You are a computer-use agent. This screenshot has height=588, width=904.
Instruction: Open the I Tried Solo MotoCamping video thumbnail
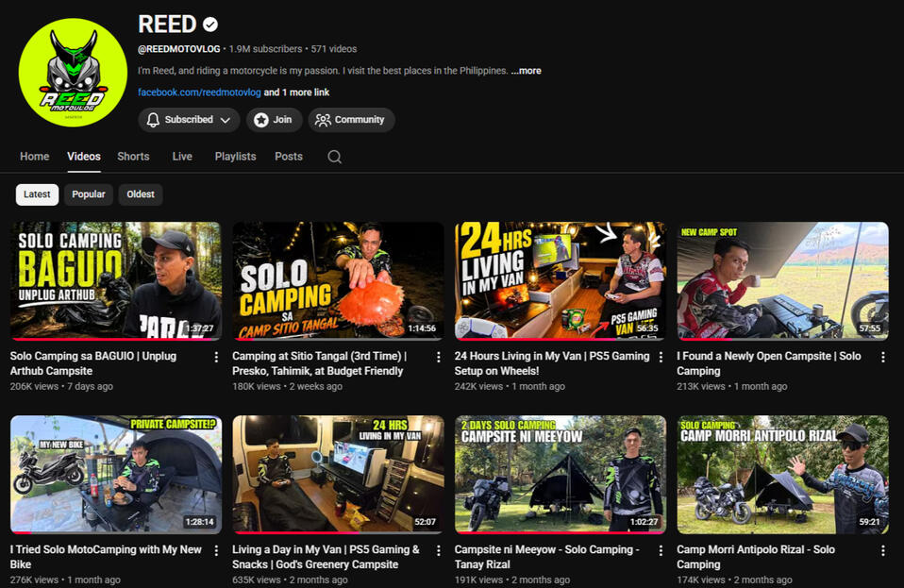(116, 475)
